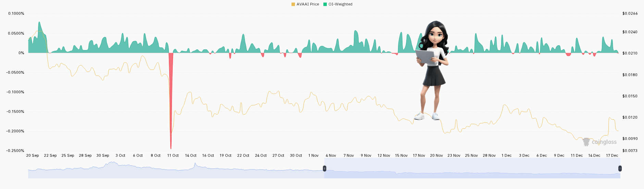
Task: Click the 0.1000% funding axis label
Action: pyautogui.click(x=16, y=13)
